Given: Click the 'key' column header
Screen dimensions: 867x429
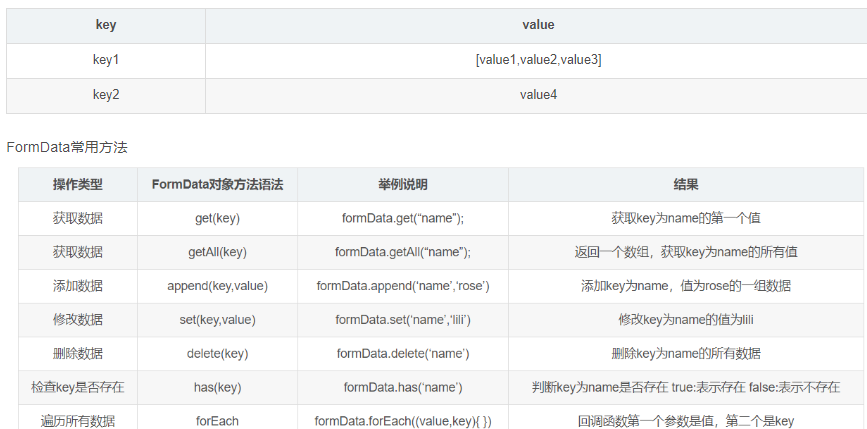Looking at the screenshot, I should tap(106, 25).
